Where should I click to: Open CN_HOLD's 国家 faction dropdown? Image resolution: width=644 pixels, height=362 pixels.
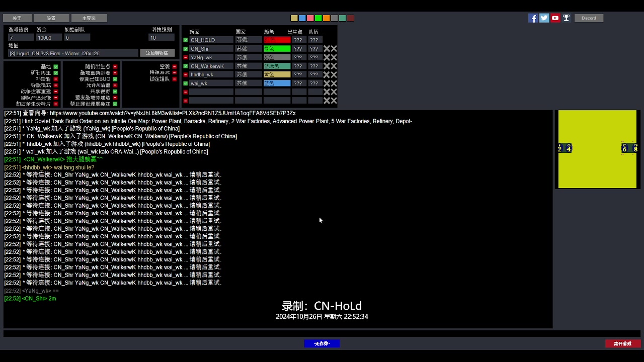tap(249, 40)
